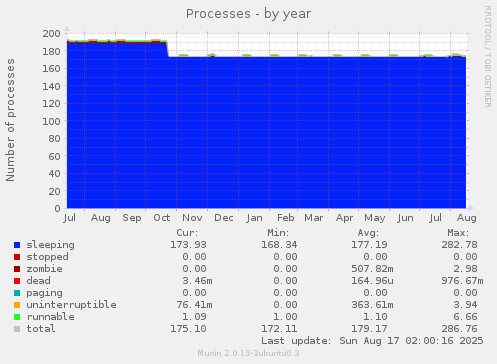The height and width of the screenshot is (364, 497).
Task: Click the 'Dec' x-axis month label
Action: [223, 218]
